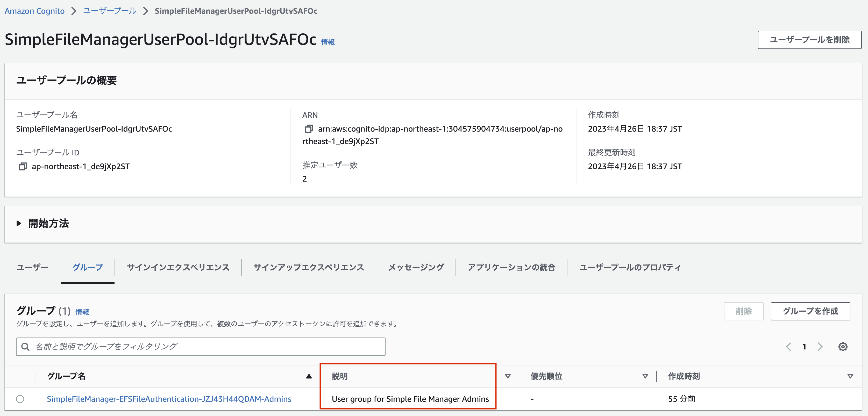Click the pool name SimpleFileManagerUserPool-IdgrUtvSAFOc value
Viewport: 868px width, 416px height.
click(x=94, y=129)
